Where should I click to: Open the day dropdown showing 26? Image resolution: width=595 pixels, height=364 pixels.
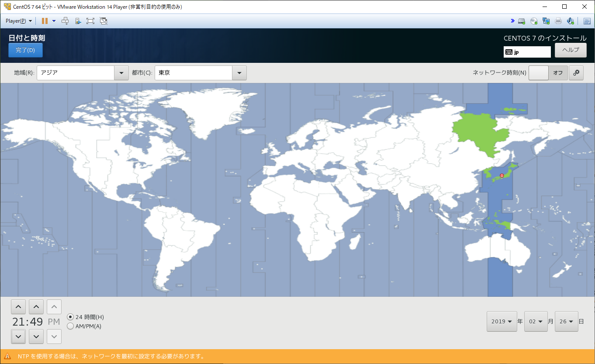567,322
